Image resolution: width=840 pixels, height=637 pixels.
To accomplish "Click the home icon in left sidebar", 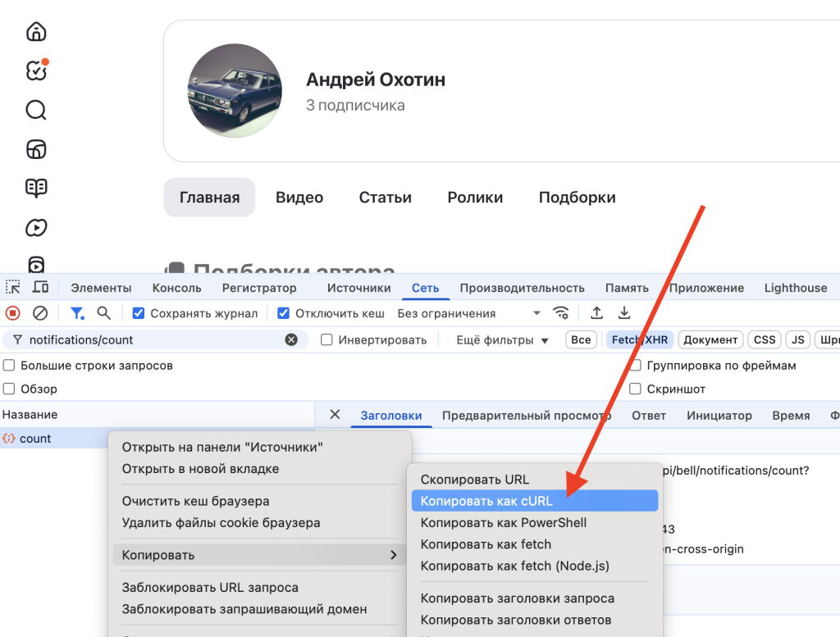I will click(36, 32).
